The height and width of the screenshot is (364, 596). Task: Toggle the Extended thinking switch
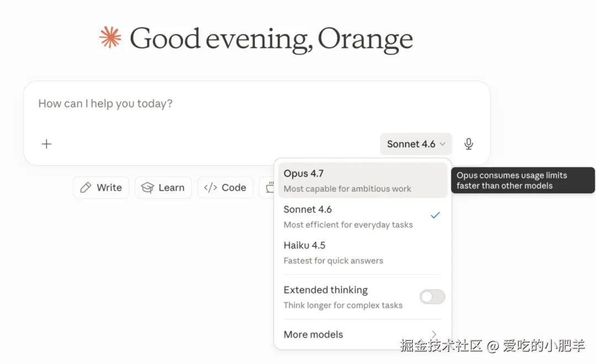432,297
